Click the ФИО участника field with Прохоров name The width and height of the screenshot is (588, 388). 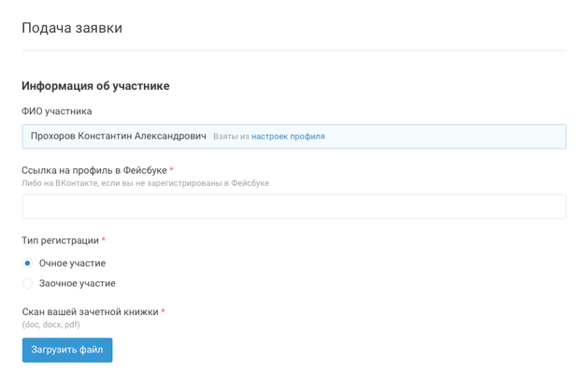[x=294, y=137]
